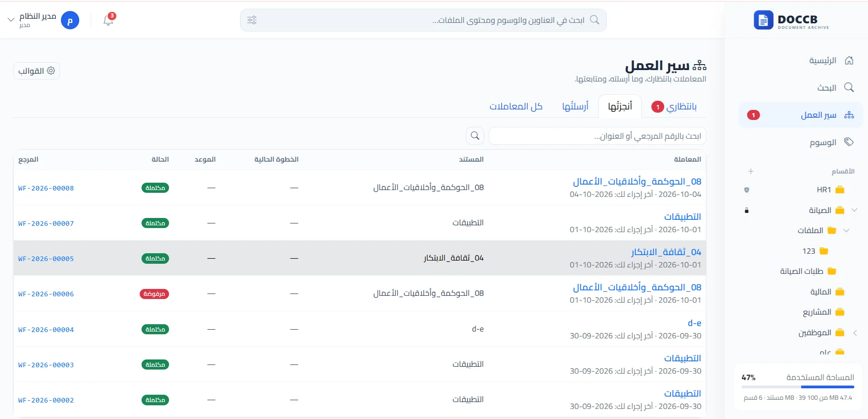The width and height of the screenshot is (868, 419).
Task: Open الوسوم in sidebar
Action: (x=801, y=142)
